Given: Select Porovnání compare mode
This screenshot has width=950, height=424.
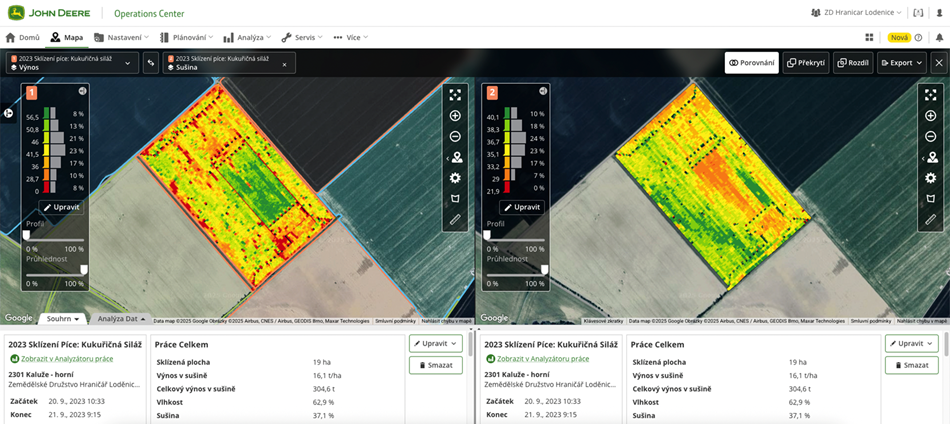Looking at the screenshot, I should point(752,63).
